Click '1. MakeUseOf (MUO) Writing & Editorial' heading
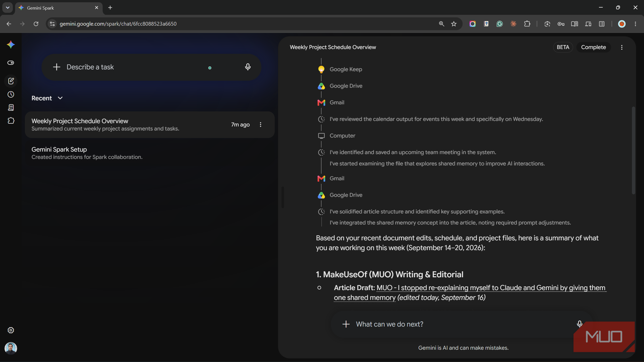 pyautogui.click(x=389, y=274)
